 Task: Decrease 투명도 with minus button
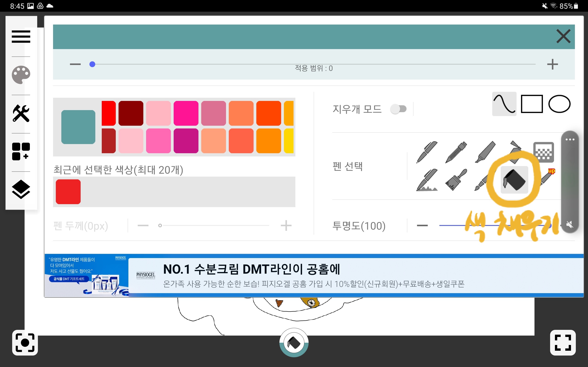(x=422, y=225)
